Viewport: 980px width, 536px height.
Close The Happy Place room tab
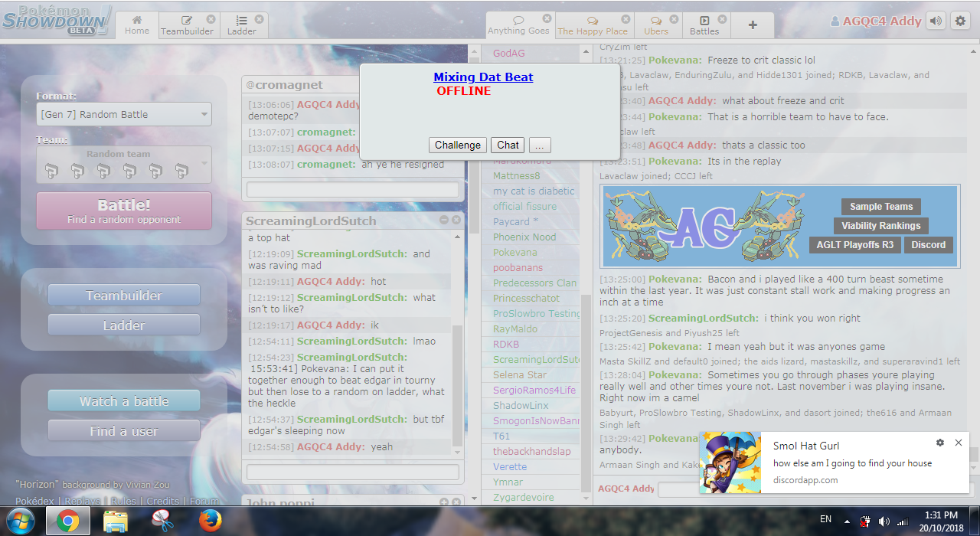(x=626, y=19)
